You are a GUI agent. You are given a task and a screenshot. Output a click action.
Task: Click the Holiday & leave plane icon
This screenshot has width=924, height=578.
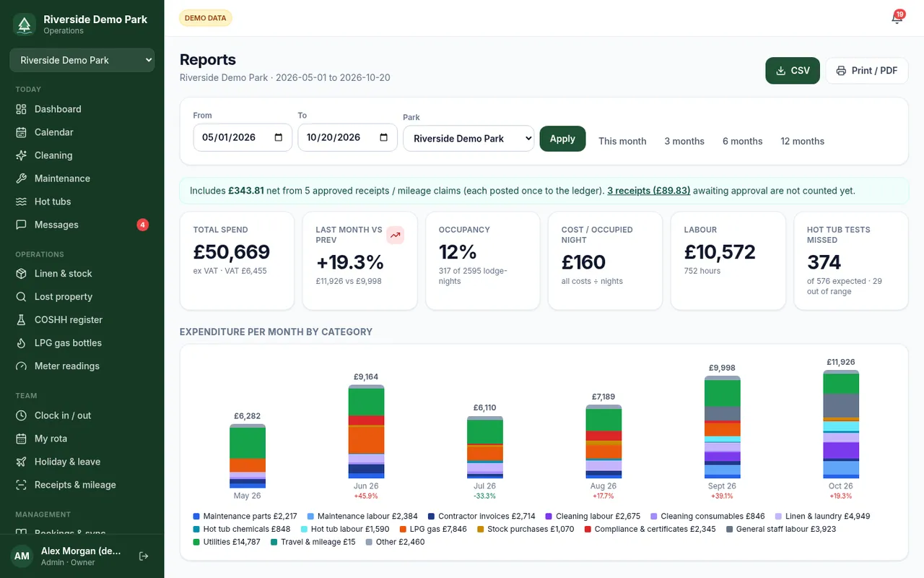tap(21, 462)
